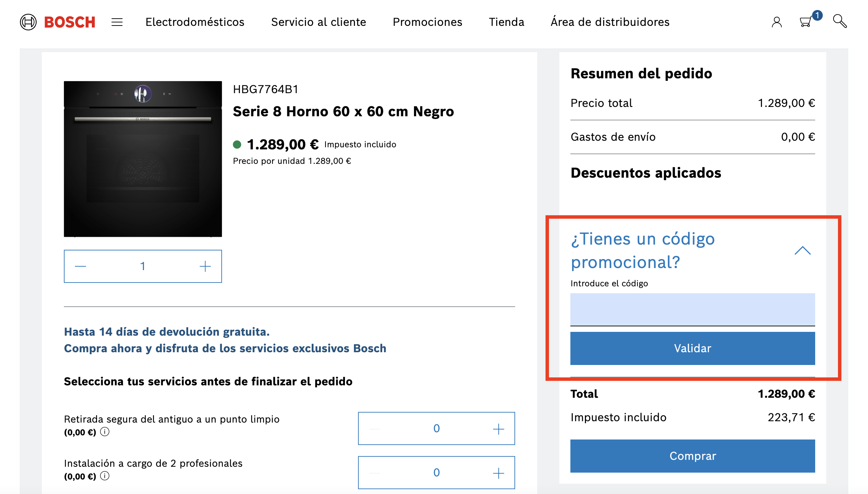The width and height of the screenshot is (868, 494).
Task: Click 'Retirada segura del antiguo' service label
Action: pos(172,419)
